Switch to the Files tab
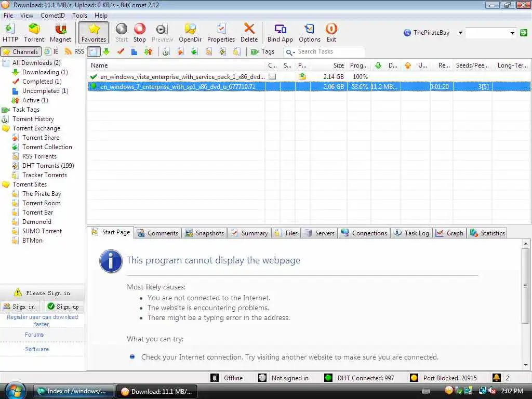532x399 pixels. (286, 233)
